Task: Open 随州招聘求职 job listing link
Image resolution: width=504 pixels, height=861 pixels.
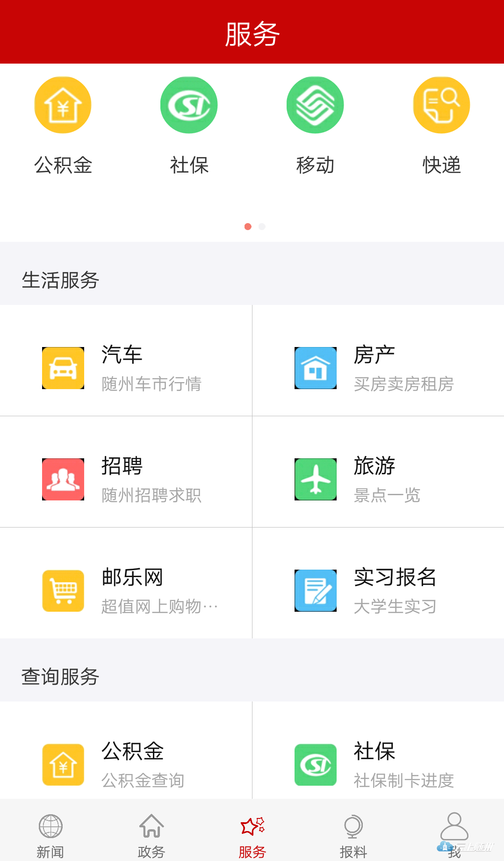Action: (151, 495)
